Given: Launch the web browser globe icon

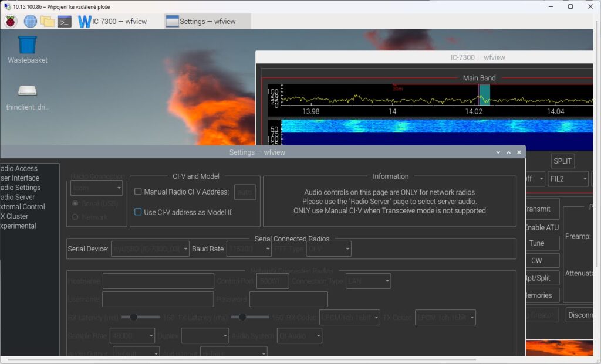Looking at the screenshot, I should (30, 22).
